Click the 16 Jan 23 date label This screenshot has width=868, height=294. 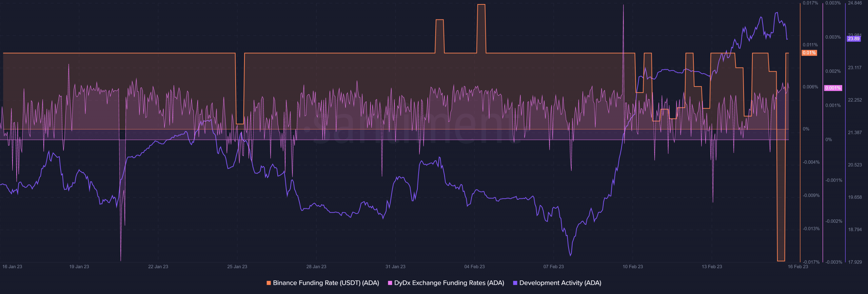pyautogui.click(x=12, y=267)
